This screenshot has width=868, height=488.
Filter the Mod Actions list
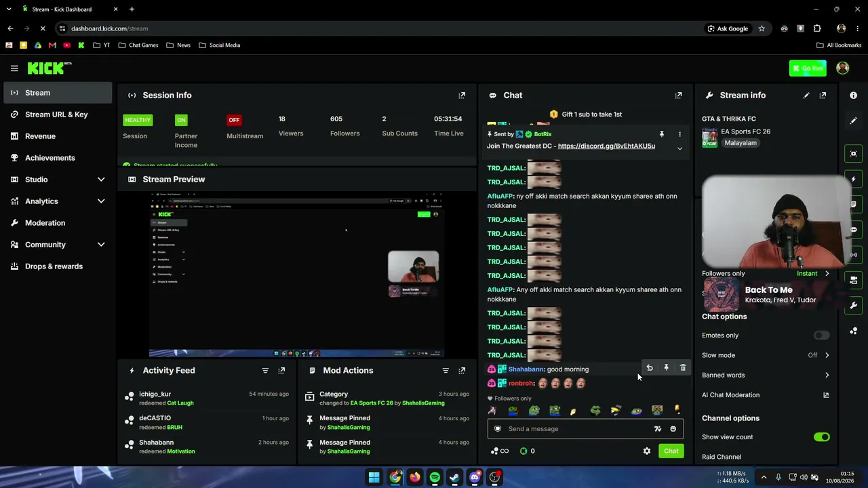click(x=446, y=371)
